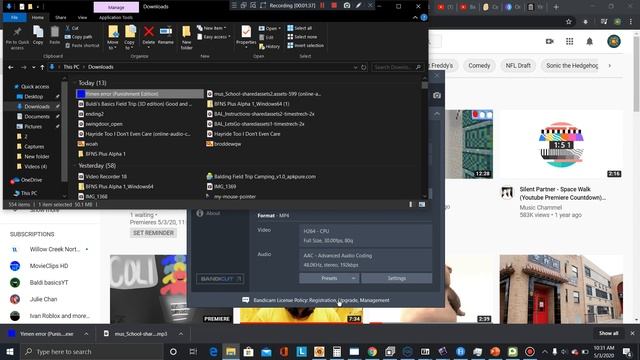Collapse the Explorer ribbon chevron
Image resolution: width=640 pixels, height=360 pixels.
click(x=415, y=18)
